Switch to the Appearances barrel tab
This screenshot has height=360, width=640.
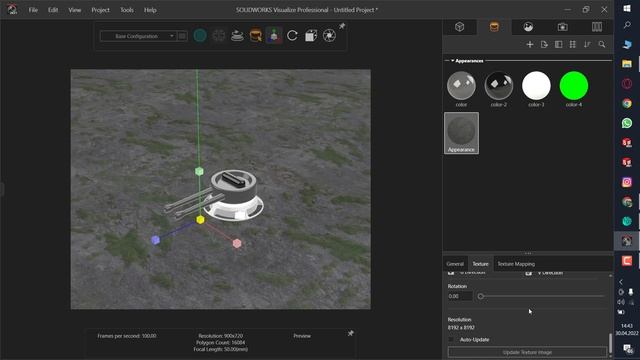pos(494,27)
